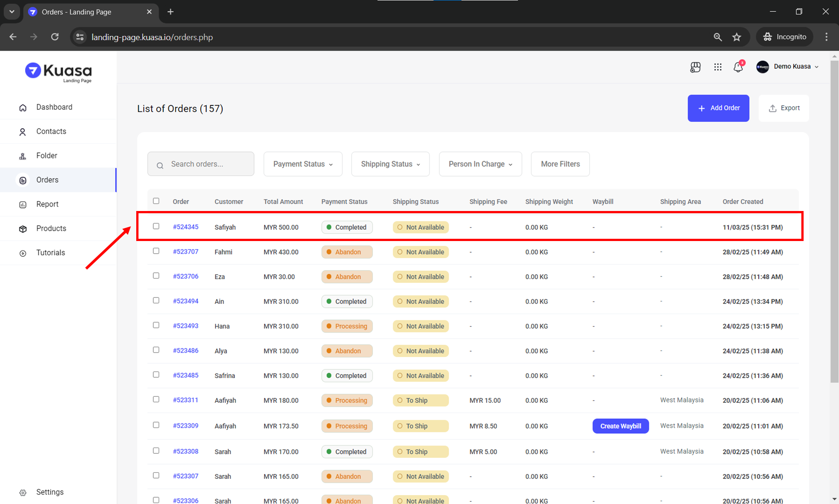Click the Kuasa logo
Viewport: 839px width, 504px height.
click(58, 72)
